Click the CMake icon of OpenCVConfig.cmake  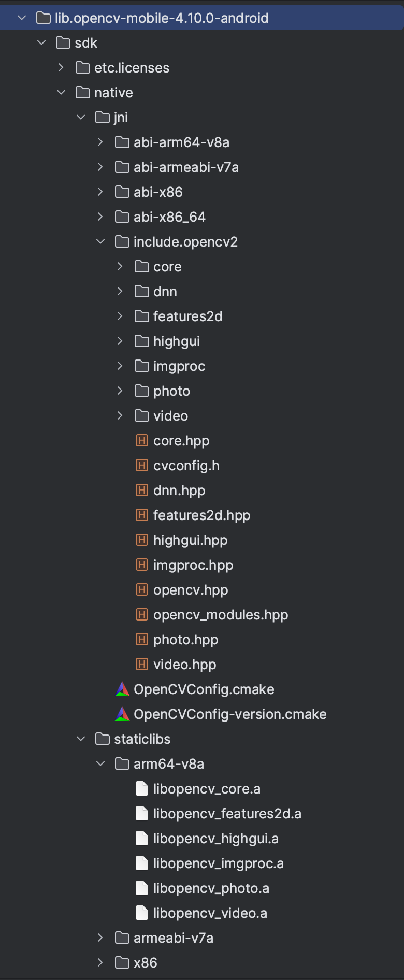[122, 689]
